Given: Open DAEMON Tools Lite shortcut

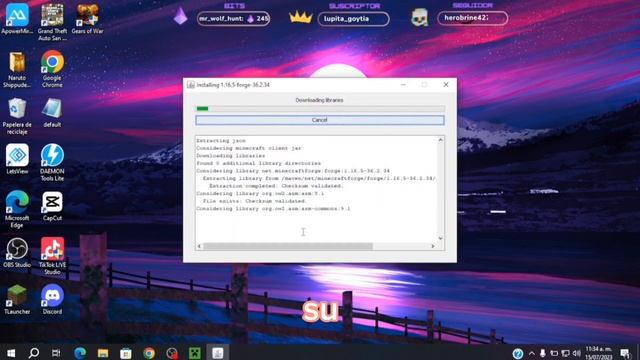Looking at the screenshot, I should click(x=52, y=162).
